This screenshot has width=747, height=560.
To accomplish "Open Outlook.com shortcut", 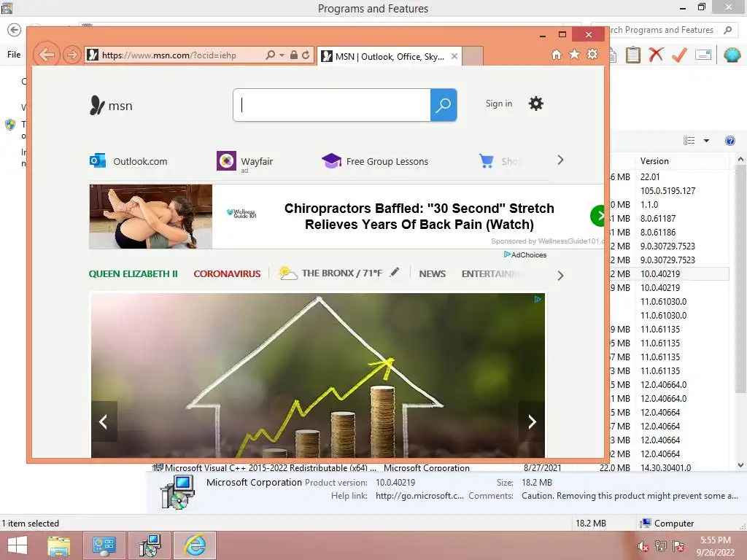I will [128, 161].
